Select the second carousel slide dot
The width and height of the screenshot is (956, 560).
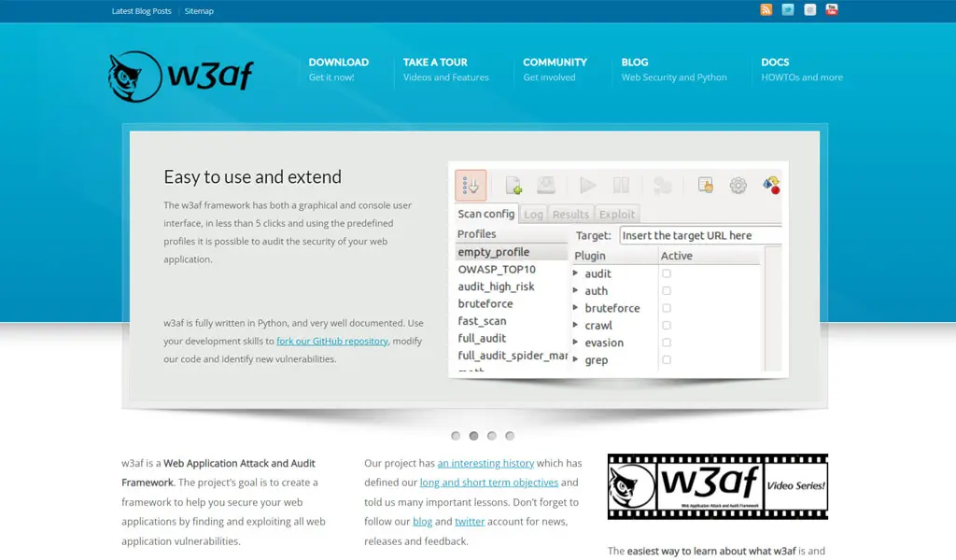click(x=473, y=436)
